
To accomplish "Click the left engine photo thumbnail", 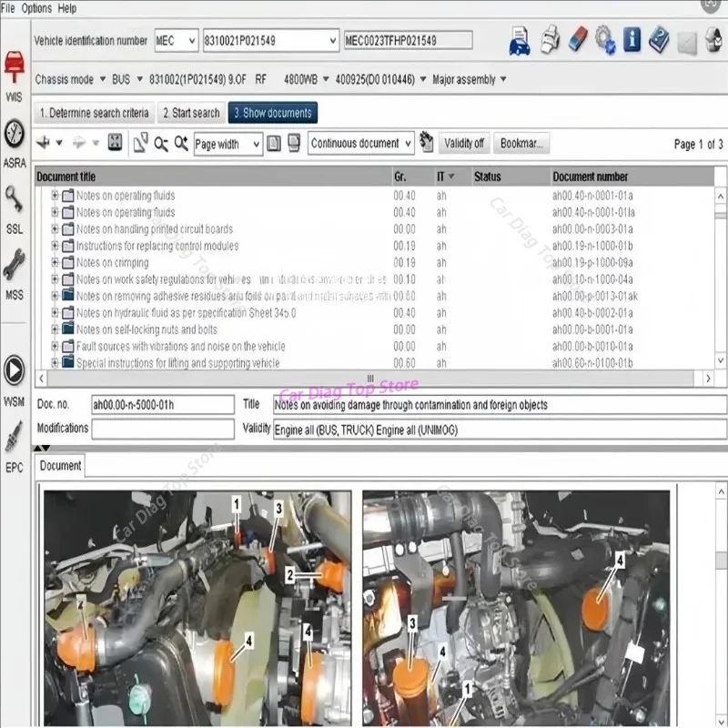I will (197, 608).
